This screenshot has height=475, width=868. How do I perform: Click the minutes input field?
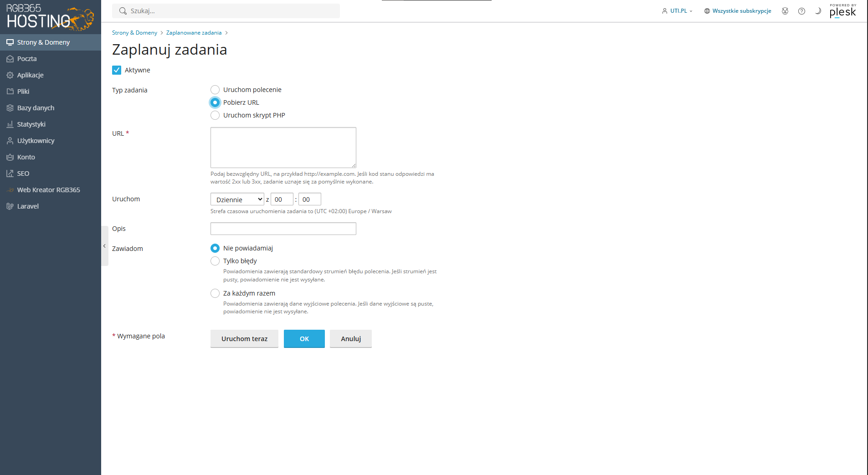tap(310, 199)
